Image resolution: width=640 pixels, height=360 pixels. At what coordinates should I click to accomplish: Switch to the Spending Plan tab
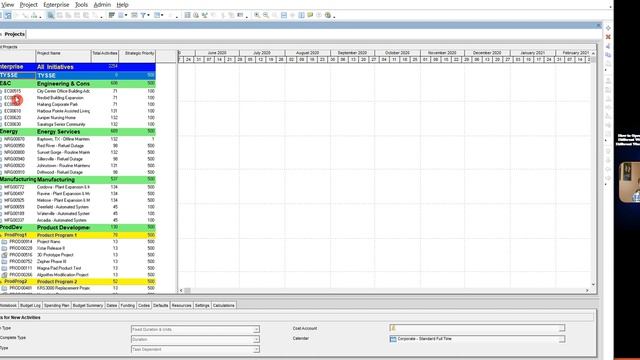click(x=57, y=305)
